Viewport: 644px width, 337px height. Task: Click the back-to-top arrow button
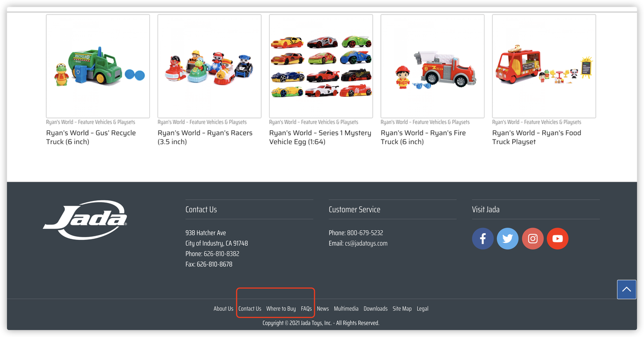pyautogui.click(x=626, y=290)
